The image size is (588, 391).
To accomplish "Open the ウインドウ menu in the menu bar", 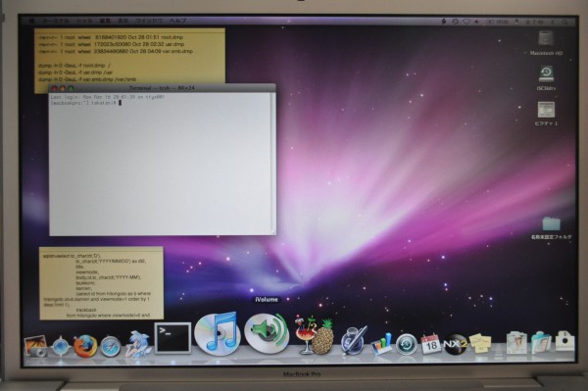I will 149,21.
